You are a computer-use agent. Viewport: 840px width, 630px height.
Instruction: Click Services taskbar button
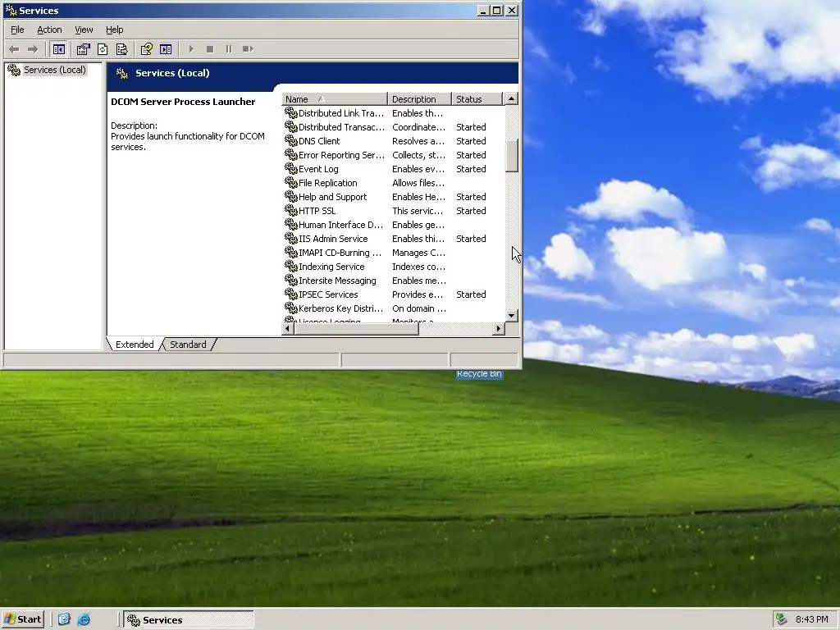tap(189, 620)
